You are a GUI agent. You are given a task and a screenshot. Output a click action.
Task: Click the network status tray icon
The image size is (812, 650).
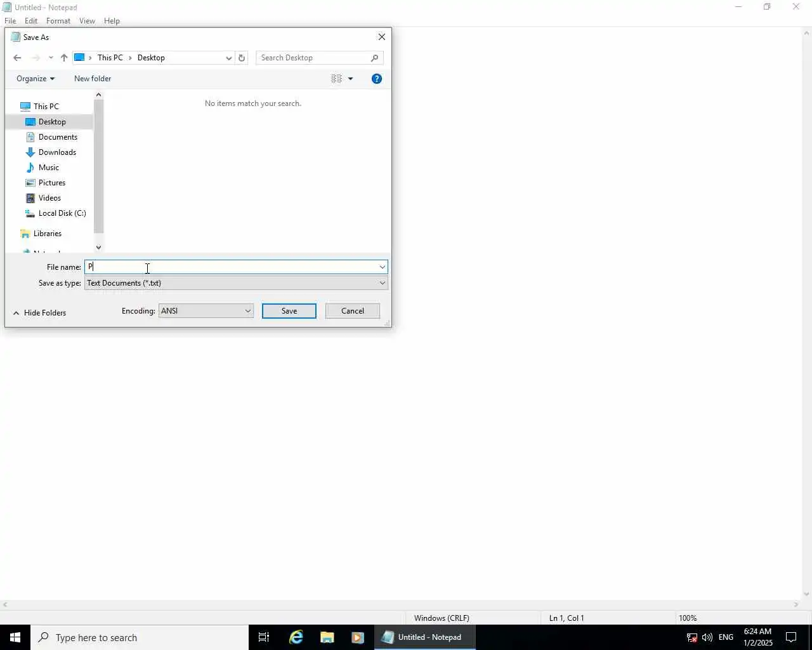click(692, 637)
